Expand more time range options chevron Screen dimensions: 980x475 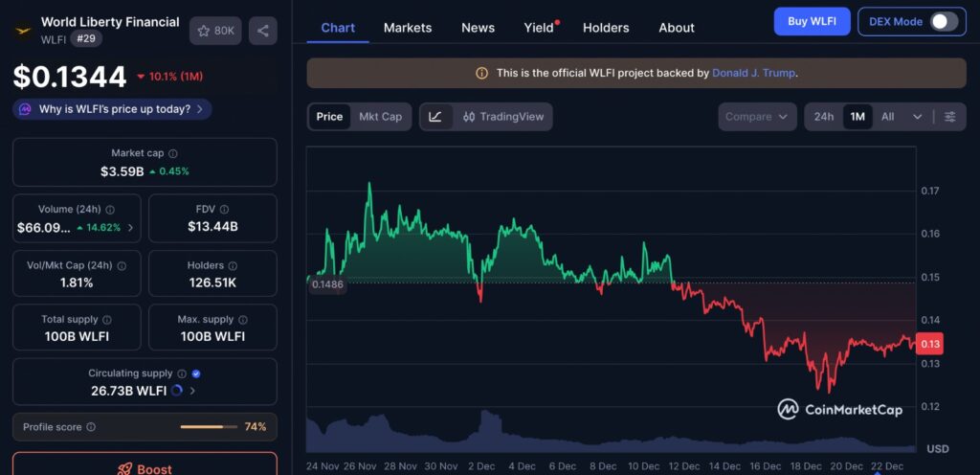pos(917,117)
